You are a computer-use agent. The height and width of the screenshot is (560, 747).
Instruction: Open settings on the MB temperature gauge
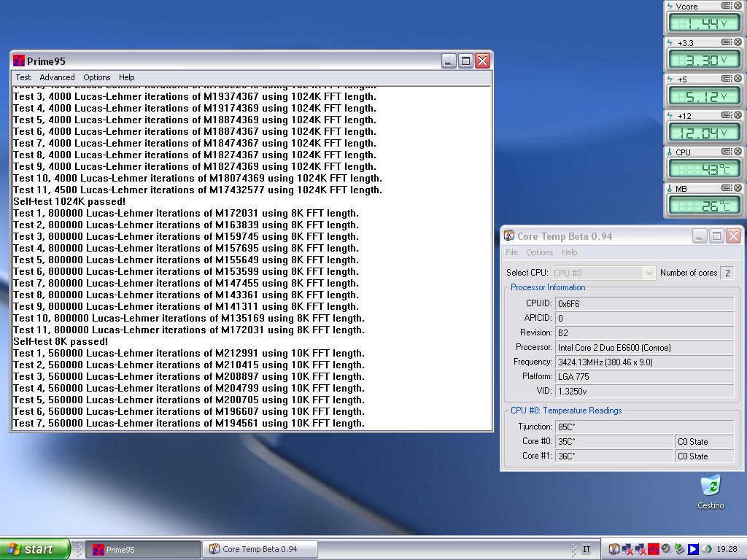727,188
